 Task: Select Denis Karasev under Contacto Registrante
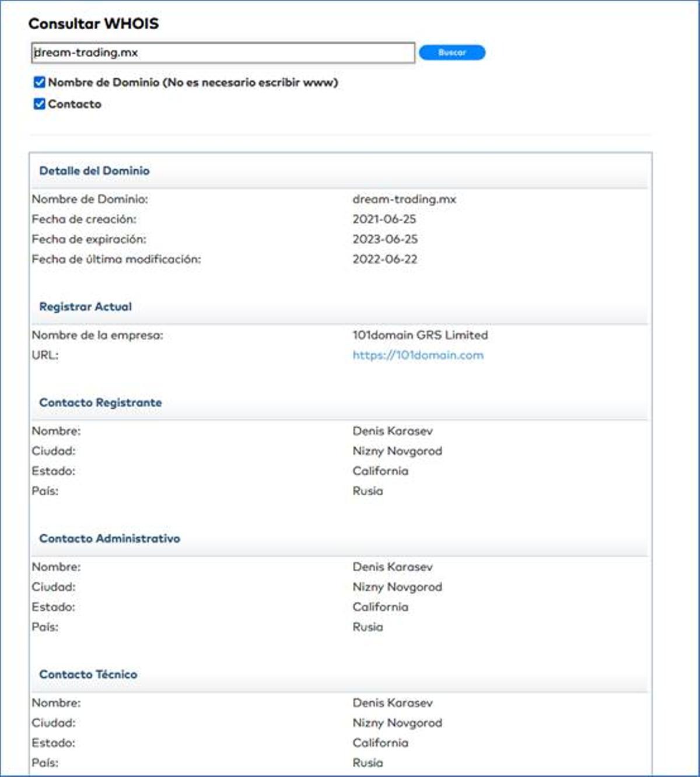click(x=392, y=431)
